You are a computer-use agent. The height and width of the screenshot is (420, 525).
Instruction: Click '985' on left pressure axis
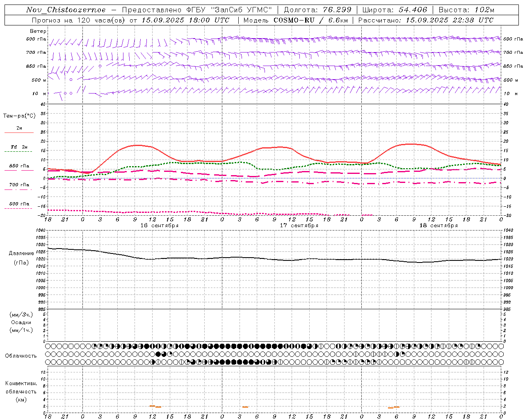click(x=42, y=309)
